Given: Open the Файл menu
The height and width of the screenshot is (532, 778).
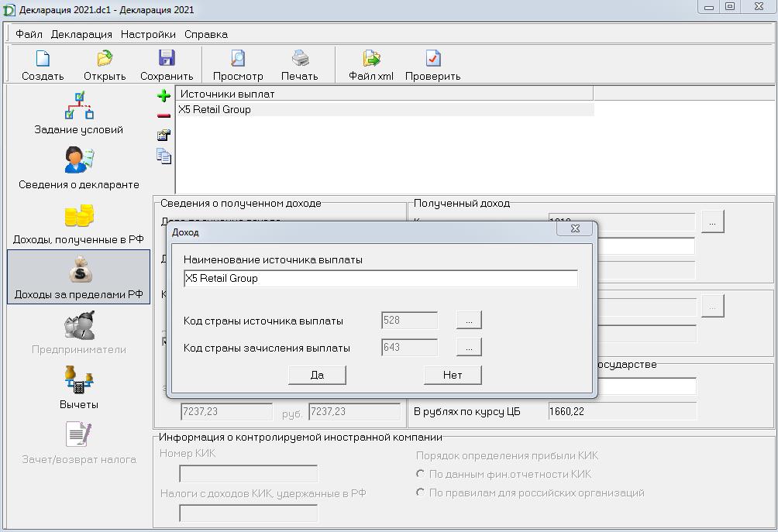Looking at the screenshot, I should coord(29,34).
